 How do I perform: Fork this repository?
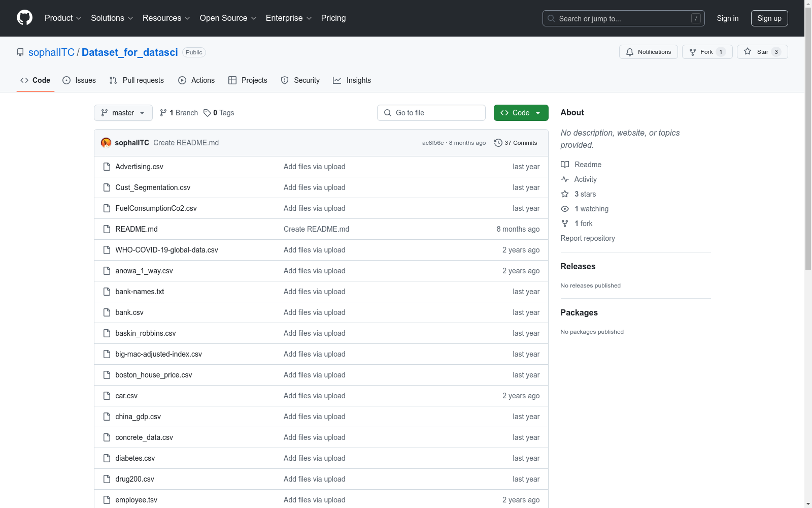point(707,52)
